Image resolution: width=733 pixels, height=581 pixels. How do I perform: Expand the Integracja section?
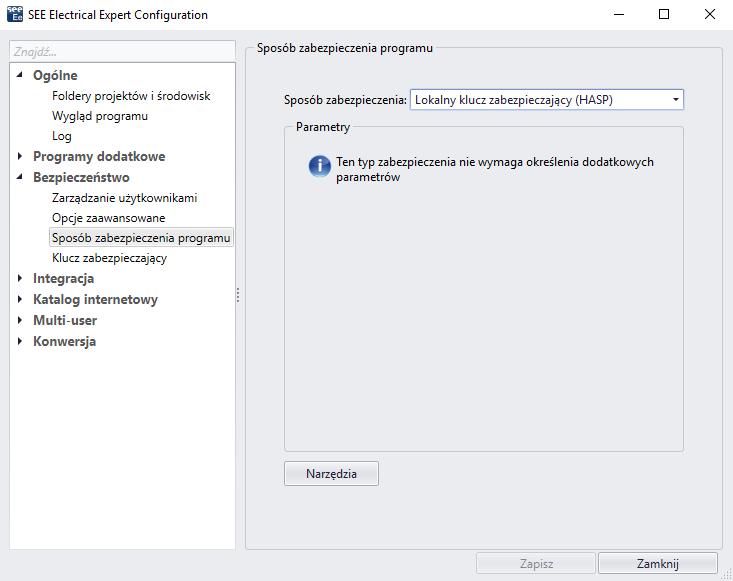[20, 278]
